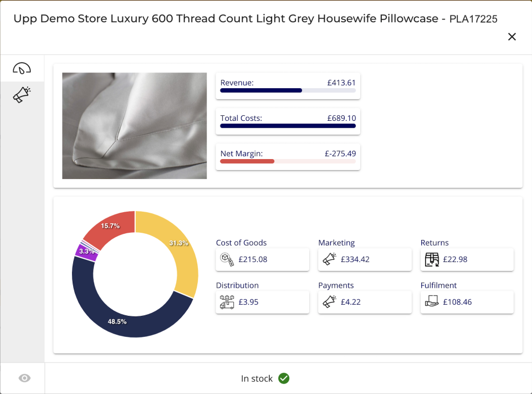Click the Returns box icon
The image size is (532, 394).
tap(432, 259)
